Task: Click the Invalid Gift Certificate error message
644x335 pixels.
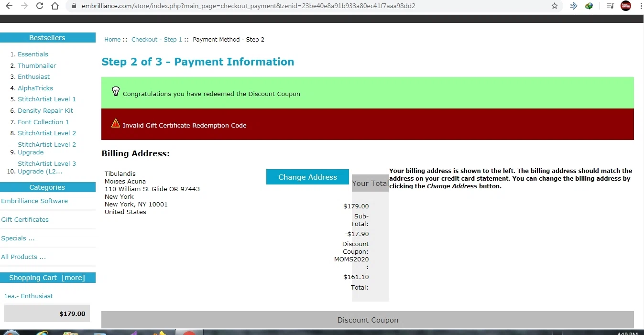Action: point(185,126)
